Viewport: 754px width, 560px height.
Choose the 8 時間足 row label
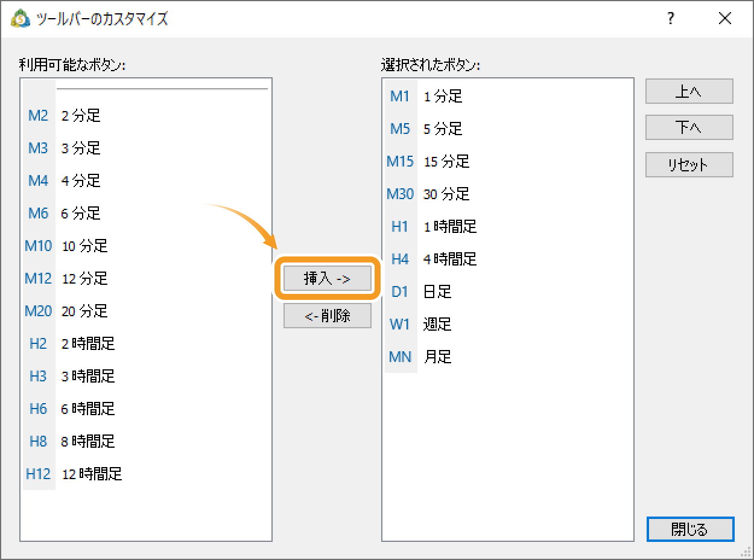88,442
